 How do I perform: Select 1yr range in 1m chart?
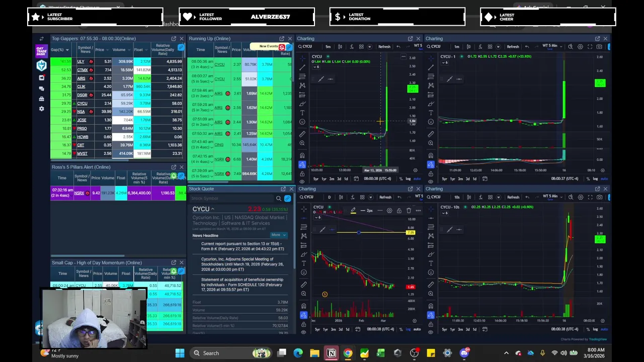pos(452,179)
